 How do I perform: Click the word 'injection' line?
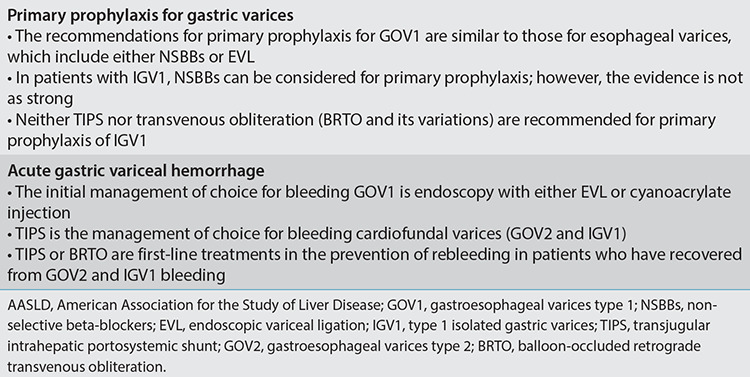(x=39, y=213)
